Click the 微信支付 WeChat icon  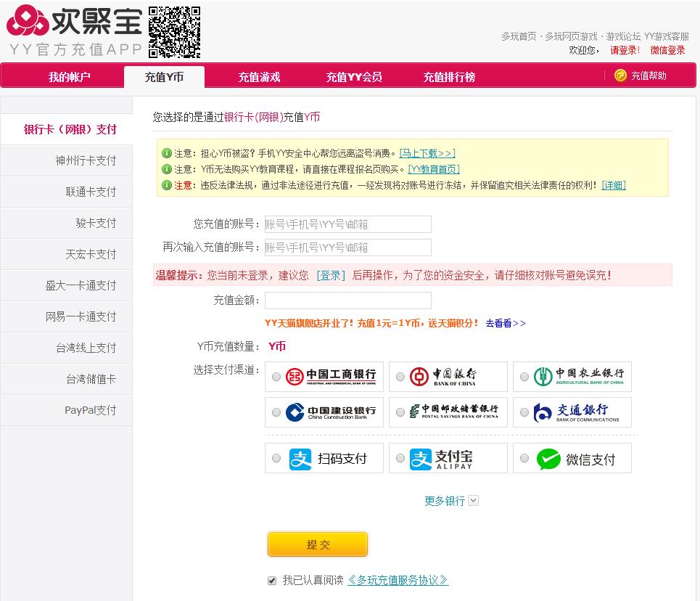coord(548,459)
